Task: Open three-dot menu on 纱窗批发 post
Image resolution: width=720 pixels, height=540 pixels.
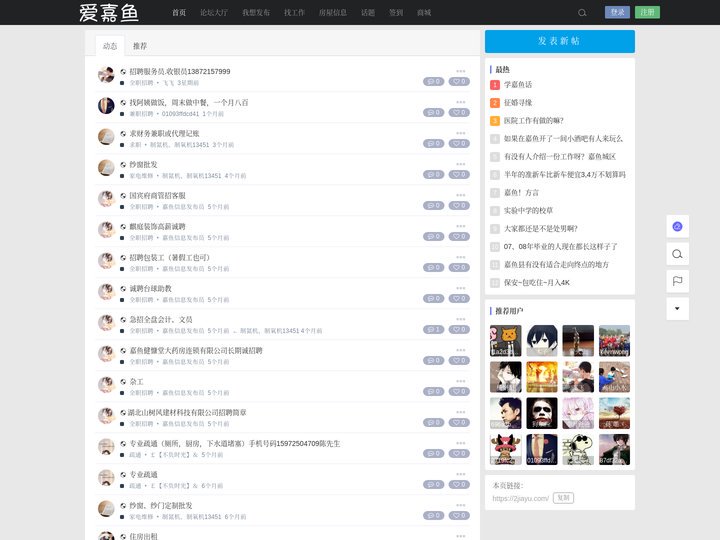Action: pyautogui.click(x=461, y=164)
